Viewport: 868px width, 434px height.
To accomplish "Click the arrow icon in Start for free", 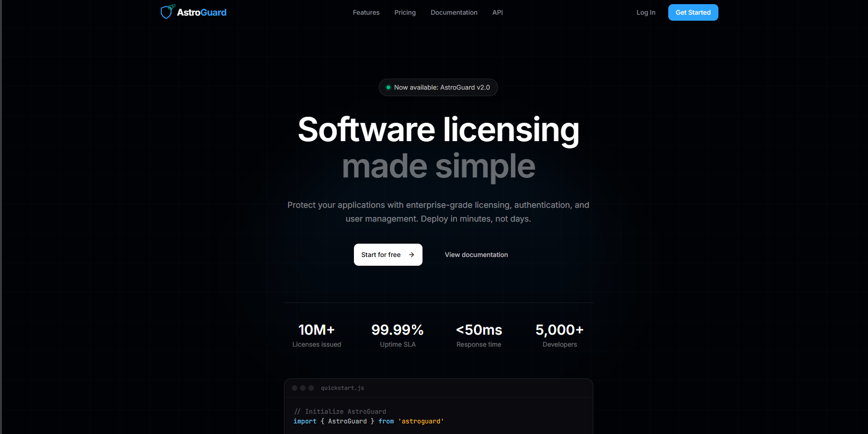I will [411, 255].
